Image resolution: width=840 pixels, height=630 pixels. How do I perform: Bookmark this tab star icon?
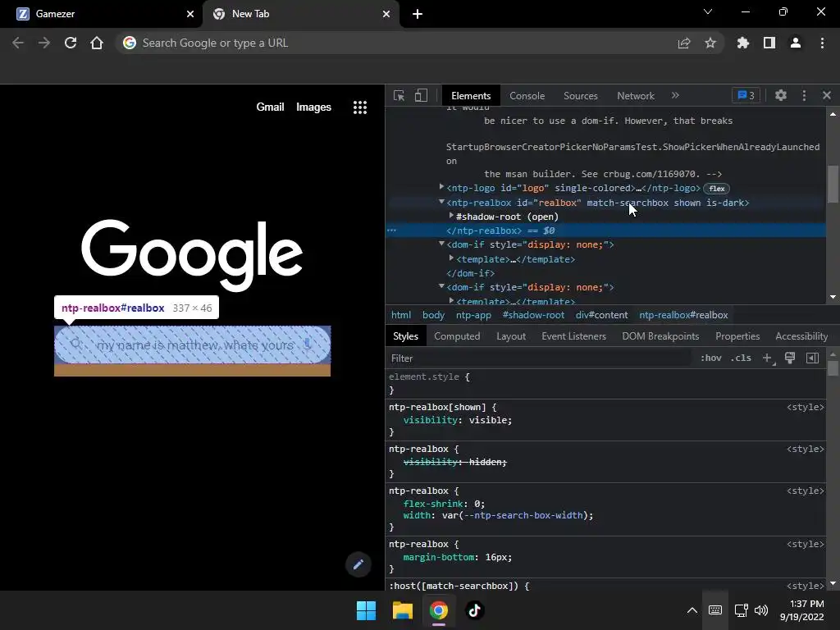point(710,43)
